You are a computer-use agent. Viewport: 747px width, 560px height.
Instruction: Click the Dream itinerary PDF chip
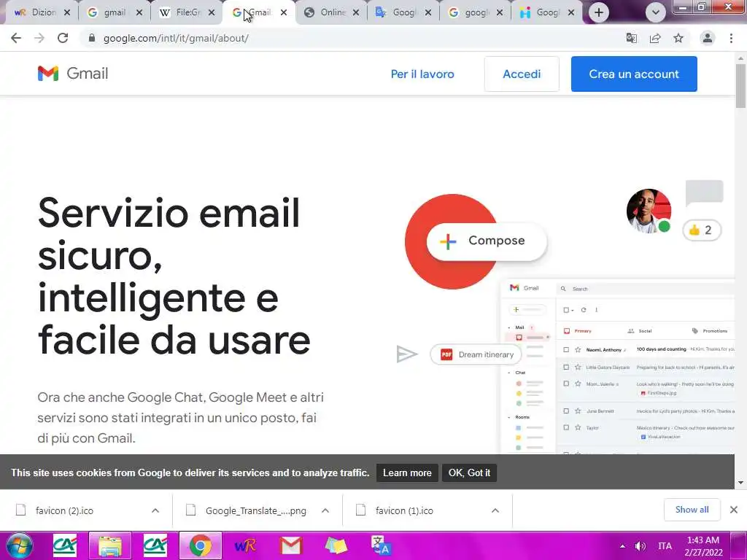point(476,354)
